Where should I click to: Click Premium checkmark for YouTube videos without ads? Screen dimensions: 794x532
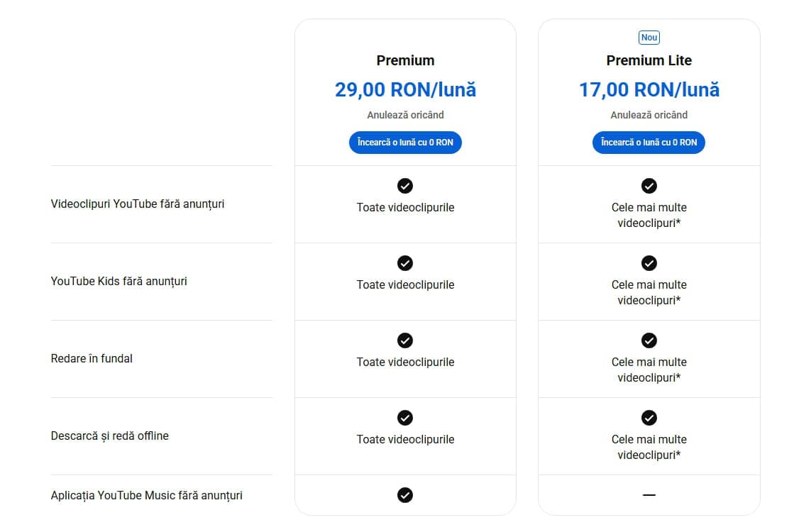(404, 186)
